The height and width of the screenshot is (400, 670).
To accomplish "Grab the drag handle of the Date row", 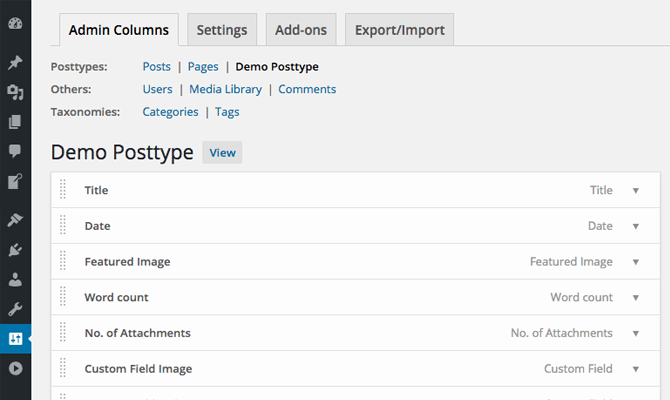I will point(63,225).
